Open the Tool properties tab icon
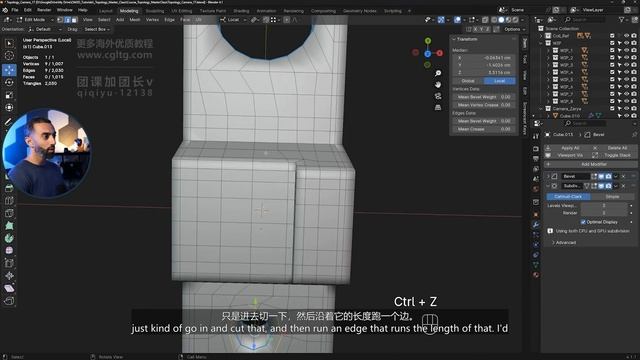The height and width of the screenshot is (360, 640). point(536,137)
